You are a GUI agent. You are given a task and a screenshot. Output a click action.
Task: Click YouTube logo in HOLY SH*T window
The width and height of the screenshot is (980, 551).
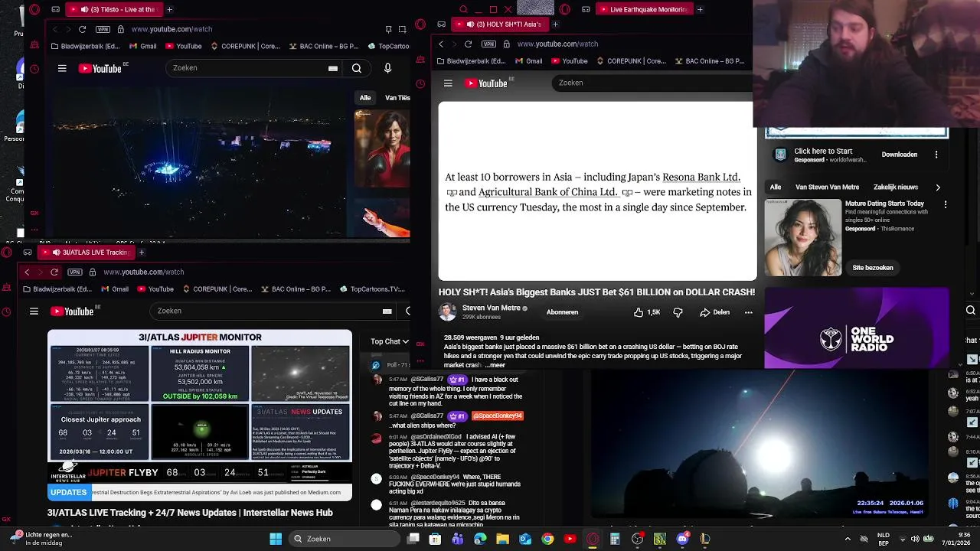click(488, 83)
